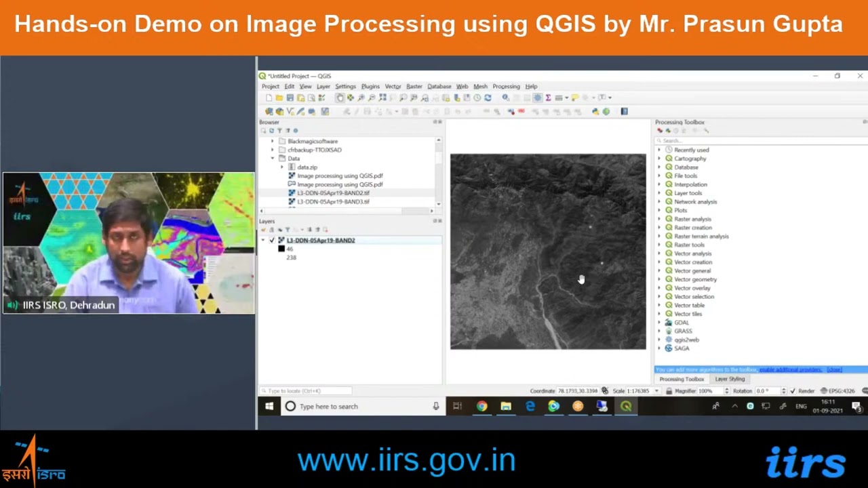Viewport: 868px width, 488px height.
Task: Click the Windows Start button
Action: coord(269,407)
